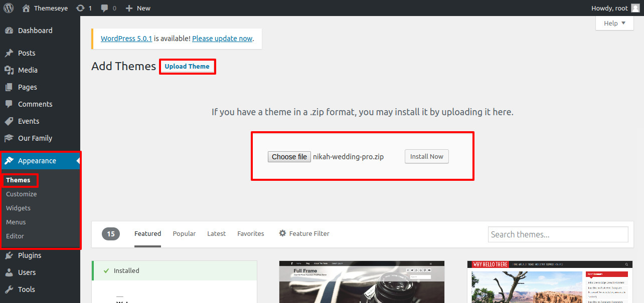Click the Pages icon in the sidebar
The image size is (644, 303).
coord(9,87)
